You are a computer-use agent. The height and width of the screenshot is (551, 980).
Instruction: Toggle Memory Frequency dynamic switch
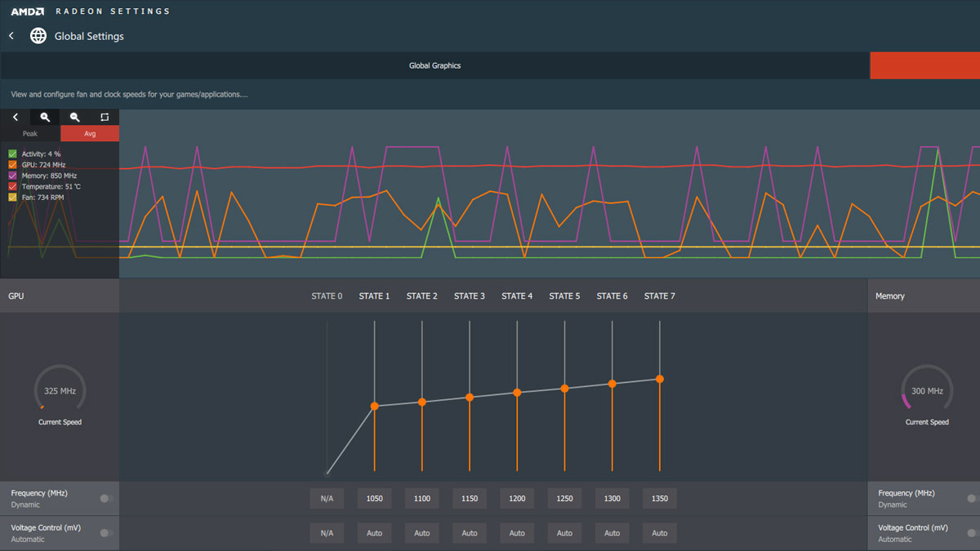pyautogui.click(x=972, y=498)
